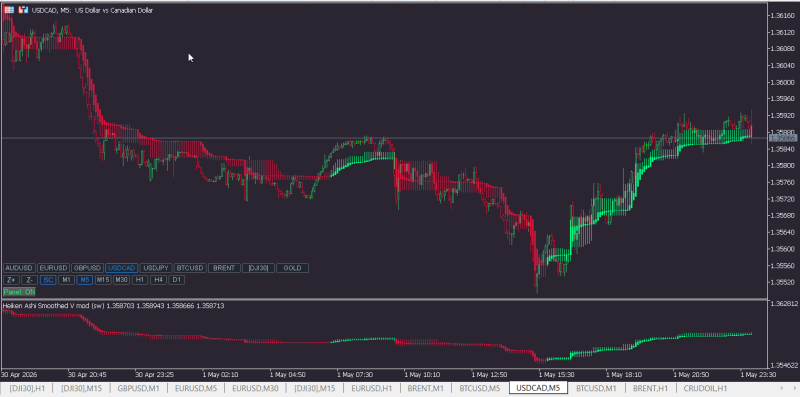This screenshot has width=800, height=397.
Task: Set timeframe to M1 in panel
Action: (66, 280)
